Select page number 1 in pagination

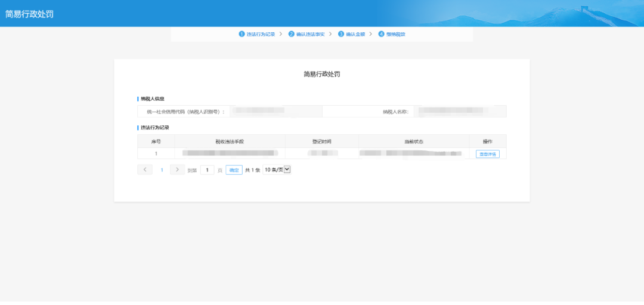[x=161, y=170]
